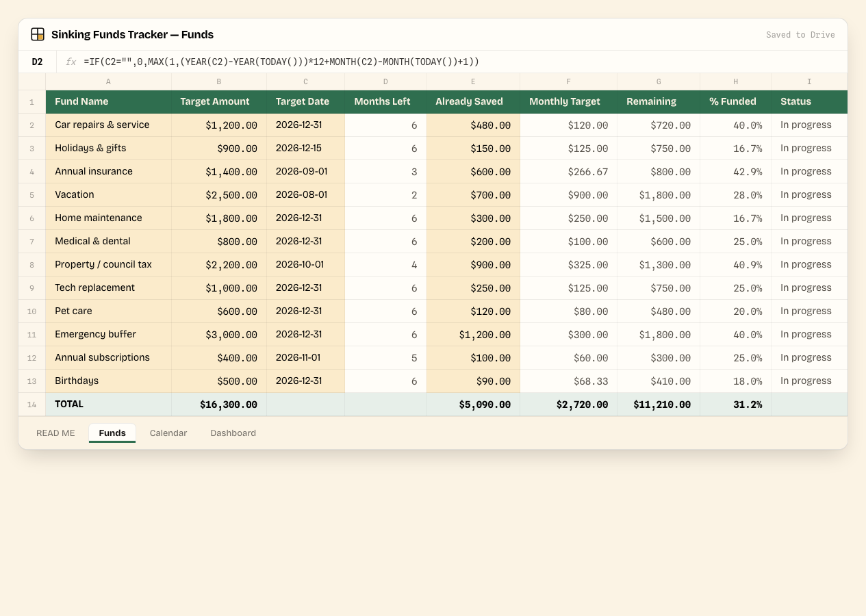Click the Already Saved header cell
Image resolution: width=866 pixels, height=616 pixels.
tap(473, 102)
